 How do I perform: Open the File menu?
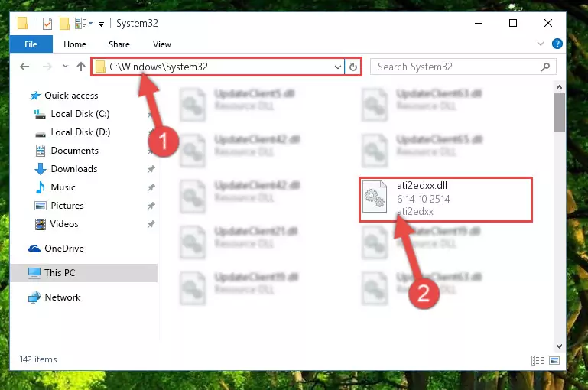[x=31, y=44]
